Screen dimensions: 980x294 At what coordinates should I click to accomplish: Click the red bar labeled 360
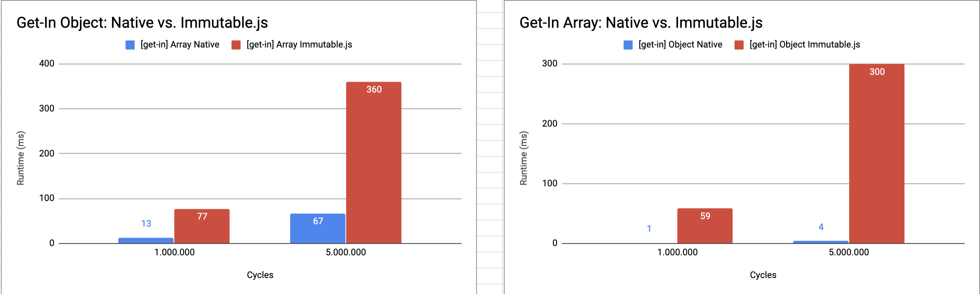tap(374, 163)
